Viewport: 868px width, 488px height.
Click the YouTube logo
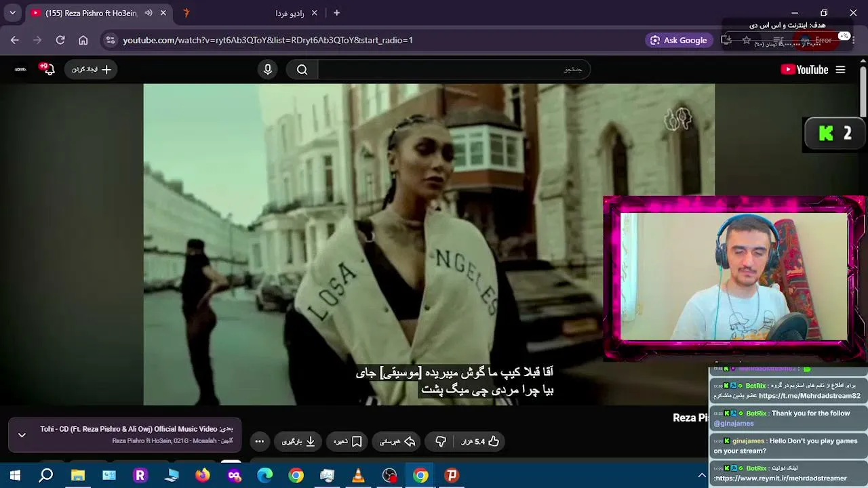point(804,70)
